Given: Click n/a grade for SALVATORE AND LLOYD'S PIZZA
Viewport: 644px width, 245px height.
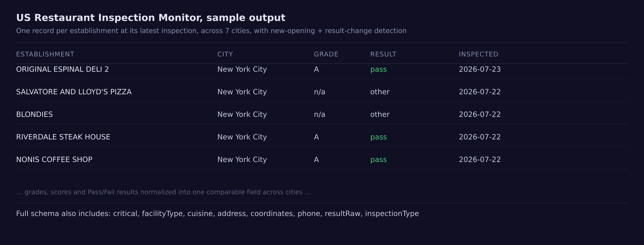Looking at the screenshot, I should pos(319,92).
